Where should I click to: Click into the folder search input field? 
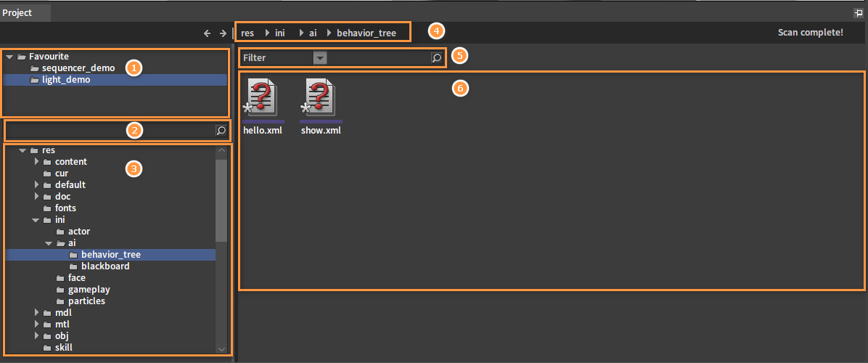coord(109,131)
